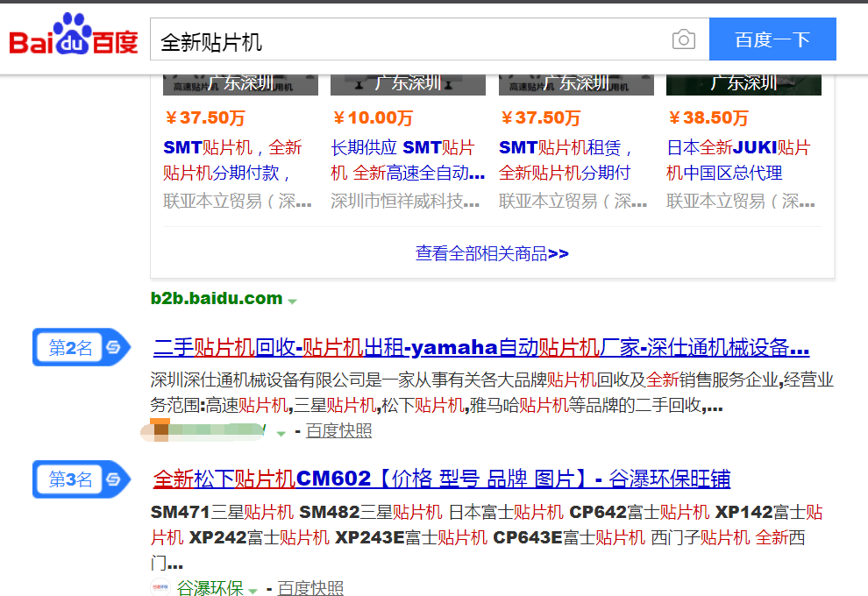The image size is (868, 596).
Task: Open product titled SMT贴片机，全新贴片机分期付款
Action: [232, 160]
